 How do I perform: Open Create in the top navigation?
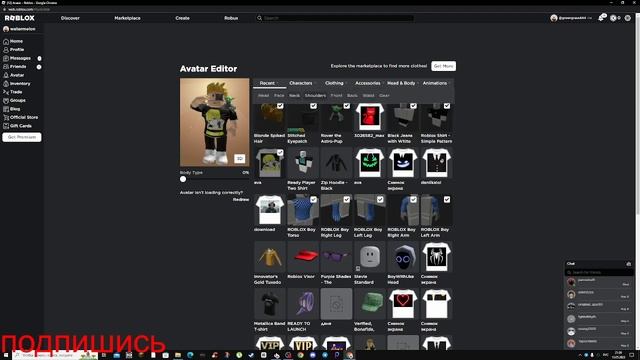[x=182, y=18]
